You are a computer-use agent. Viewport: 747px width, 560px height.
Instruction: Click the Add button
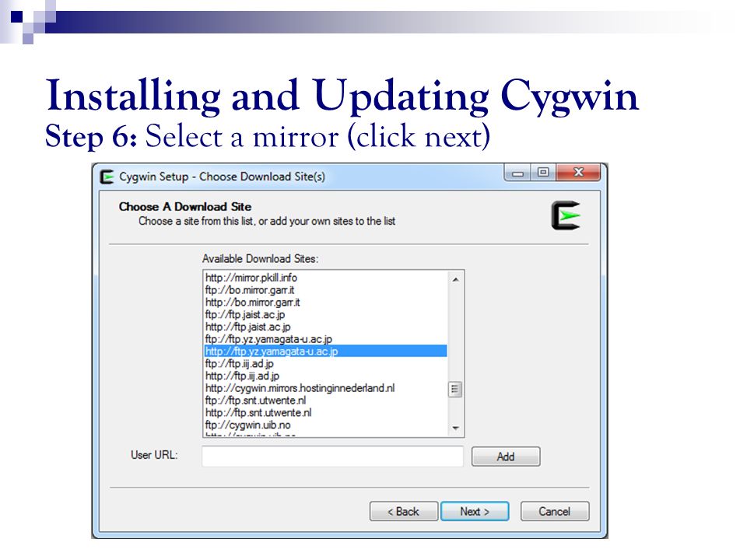coord(506,457)
